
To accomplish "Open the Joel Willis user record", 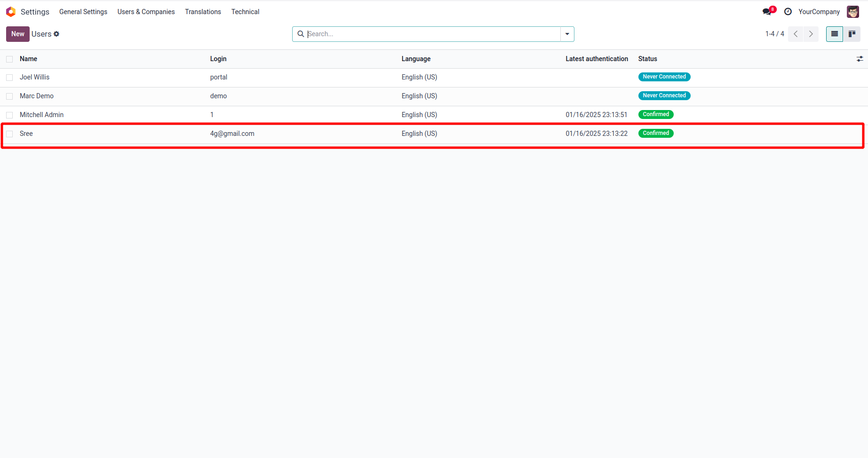I will tap(34, 77).
